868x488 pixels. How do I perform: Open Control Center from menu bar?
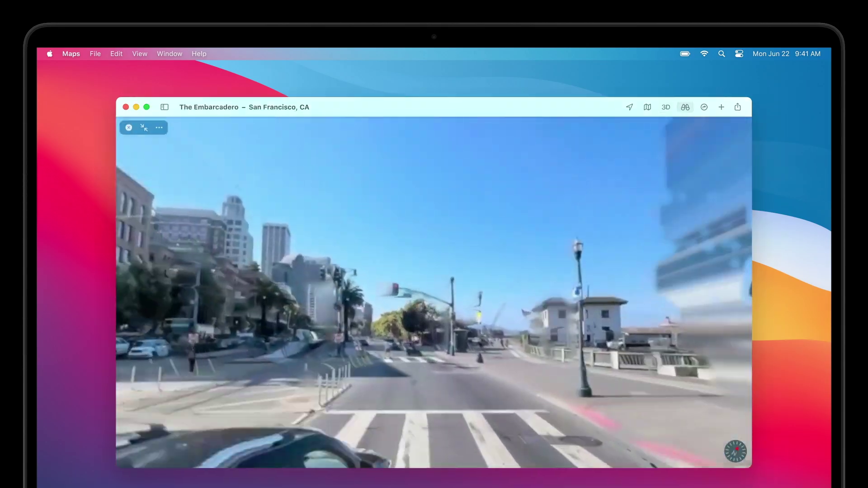(739, 54)
